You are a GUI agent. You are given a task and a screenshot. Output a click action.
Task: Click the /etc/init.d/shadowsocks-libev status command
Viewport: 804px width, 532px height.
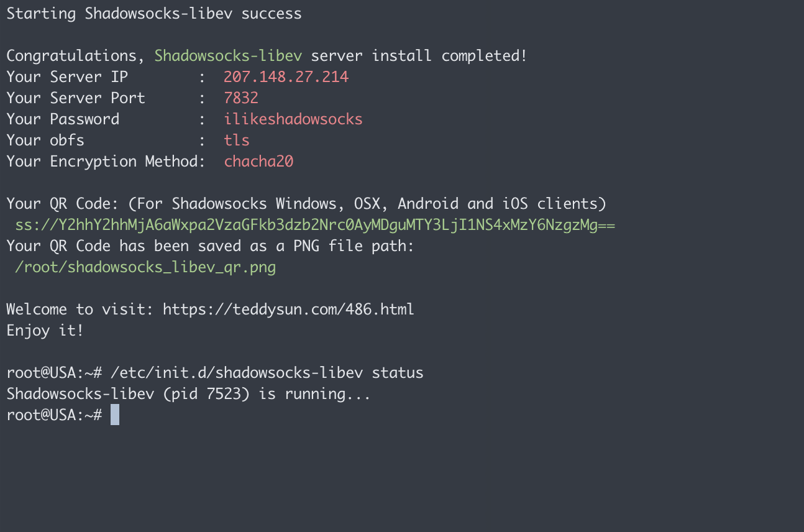click(267, 373)
